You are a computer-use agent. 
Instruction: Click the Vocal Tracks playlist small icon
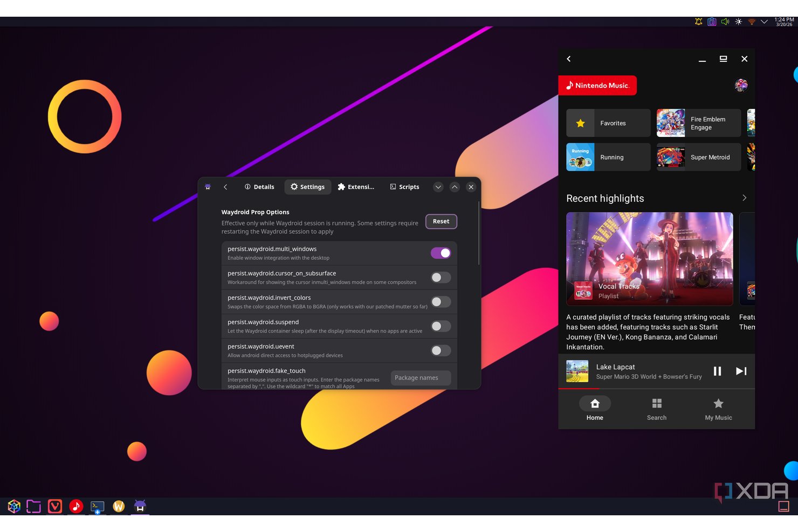click(583, 291)
